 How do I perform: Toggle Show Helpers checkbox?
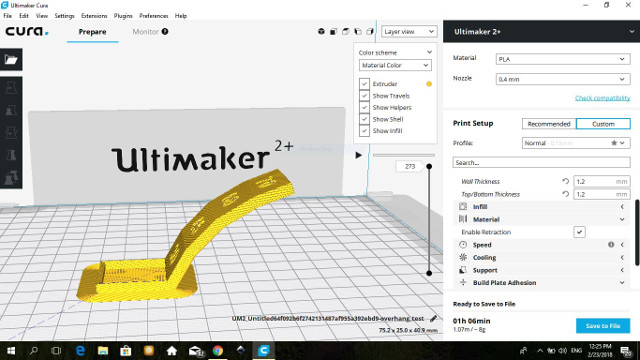(364, 107)
